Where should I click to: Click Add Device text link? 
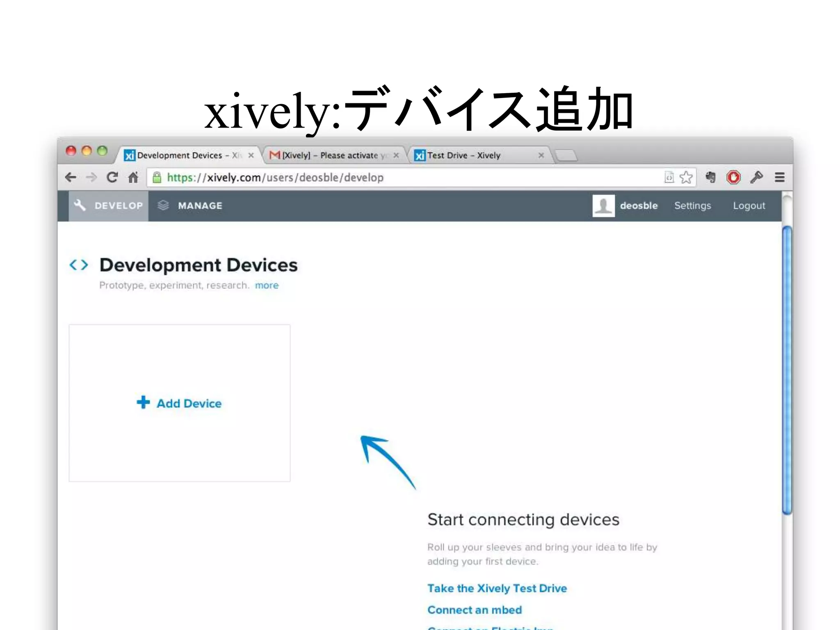tap(189, 404)
